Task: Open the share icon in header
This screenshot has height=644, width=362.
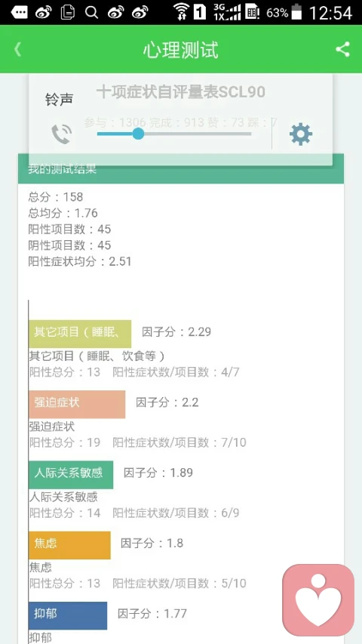Action: tap(342, 49)
